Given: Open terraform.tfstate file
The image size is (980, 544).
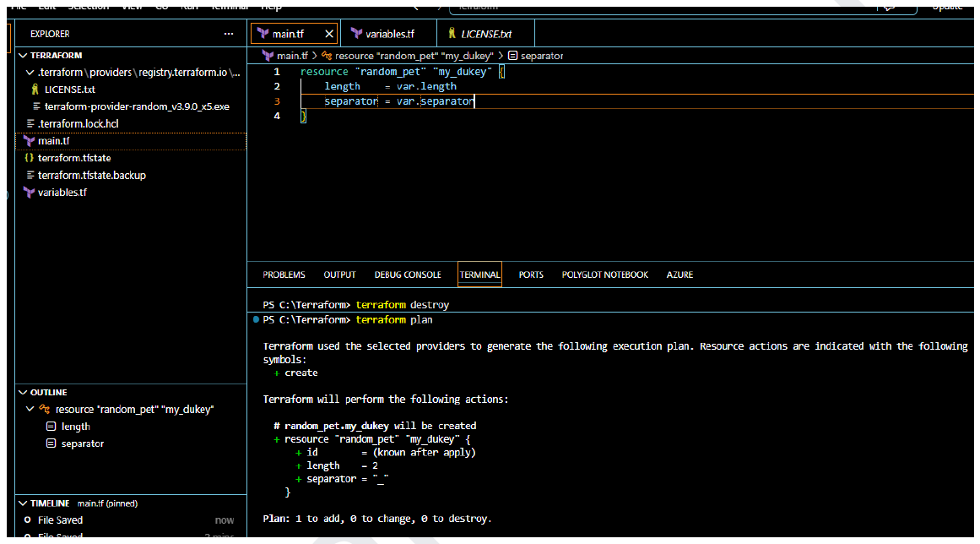Looking at the screenshot, I should 74,158.
